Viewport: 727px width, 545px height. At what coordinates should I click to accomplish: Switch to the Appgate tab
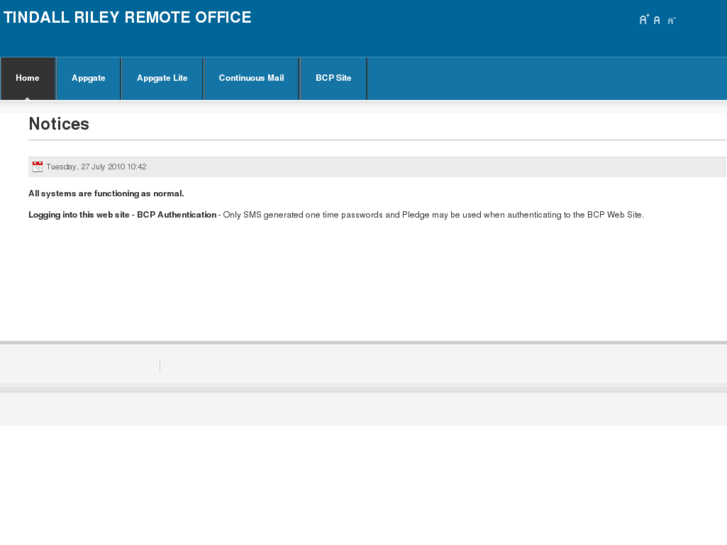pyautogui.click(x=89, y=78)
